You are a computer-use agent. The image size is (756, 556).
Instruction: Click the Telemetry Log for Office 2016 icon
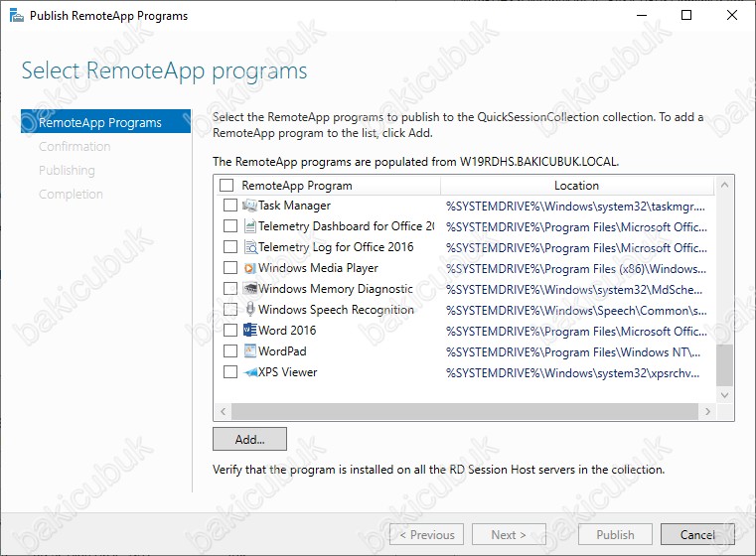coord(249,247)
